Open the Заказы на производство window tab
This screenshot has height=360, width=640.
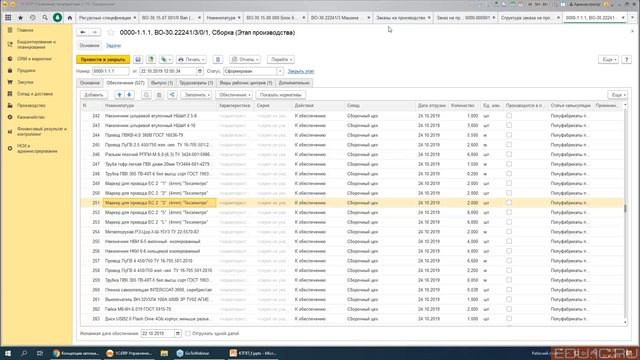tap(403, 18)
